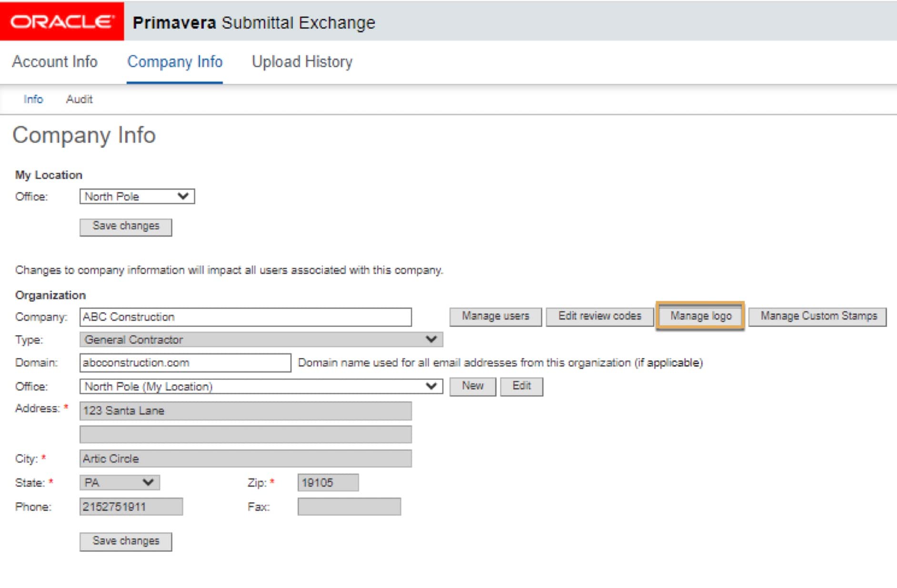Edit the selected office
Screen dimensions: 897x588
click(x=521, y=386)
